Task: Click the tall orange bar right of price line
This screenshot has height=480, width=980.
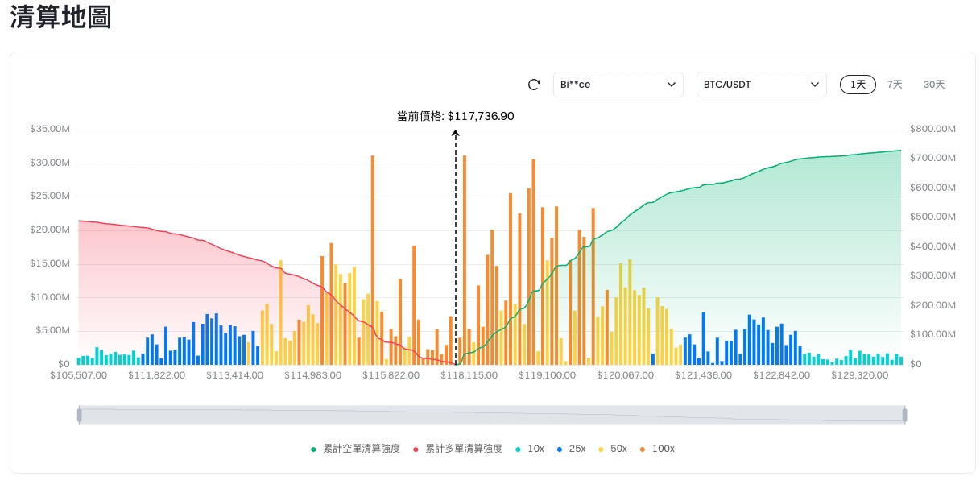Action: point(465,258)
